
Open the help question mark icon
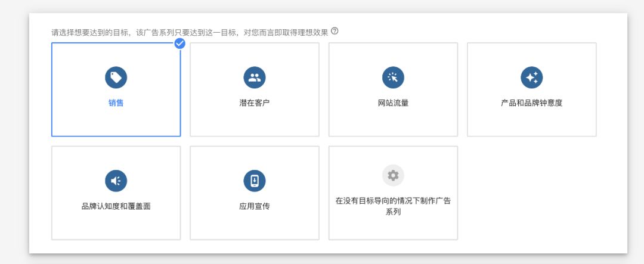[335, 31]
